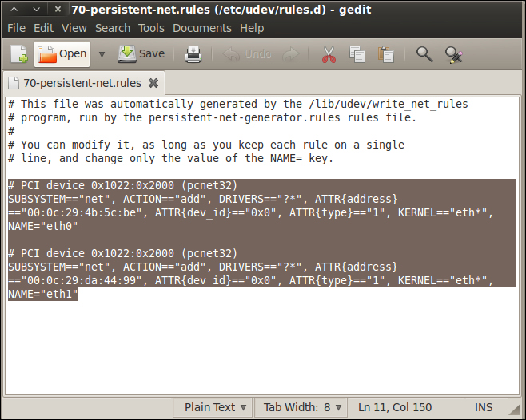Screen dimensions: 526x420
Task: Open the View menu
Action: click(x=74, y=28)
